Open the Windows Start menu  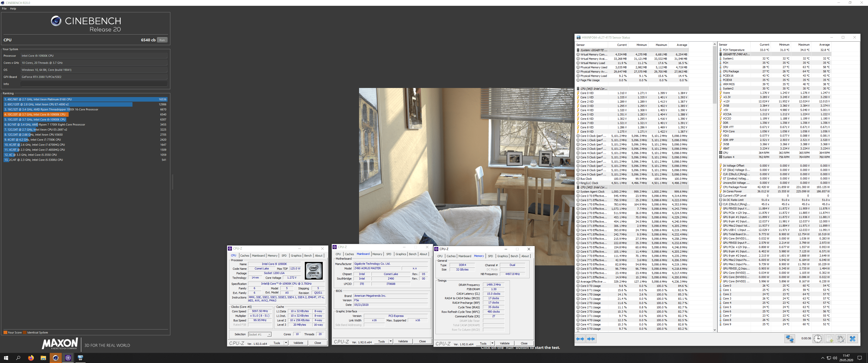click(6, 358)
